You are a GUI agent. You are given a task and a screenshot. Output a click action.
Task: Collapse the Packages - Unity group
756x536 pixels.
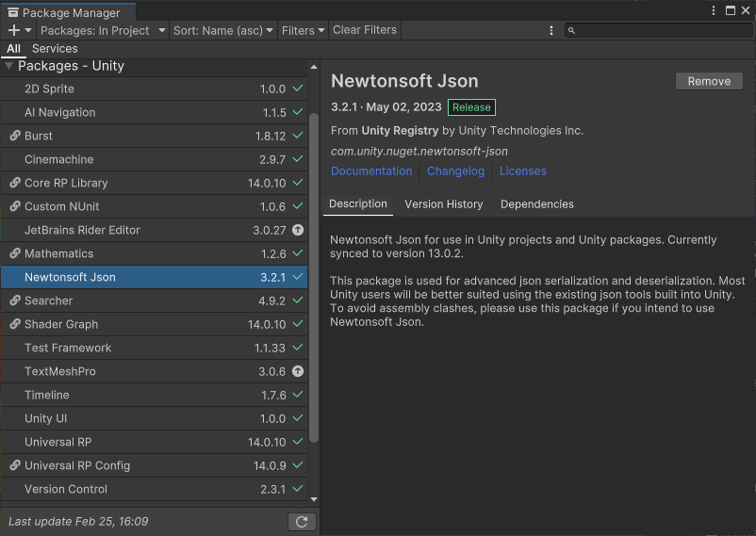coord(8,66)
